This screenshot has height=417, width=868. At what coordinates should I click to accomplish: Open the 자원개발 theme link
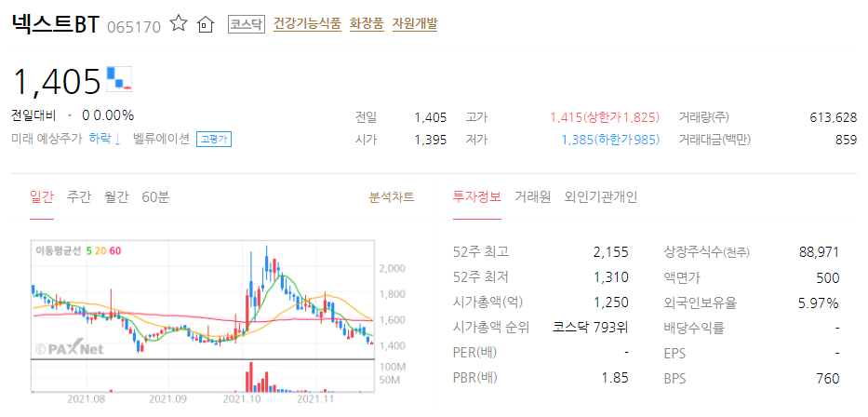(415, 24)
